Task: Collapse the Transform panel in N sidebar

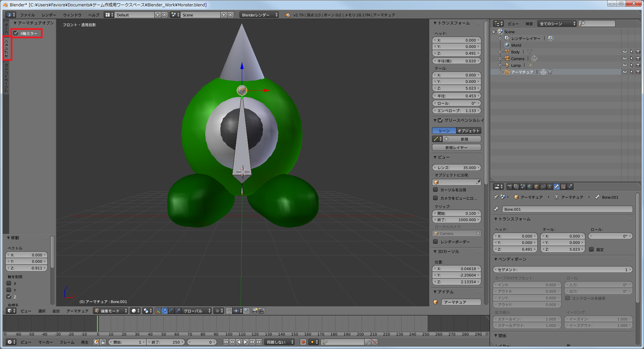Action: [x=435, y=23]
